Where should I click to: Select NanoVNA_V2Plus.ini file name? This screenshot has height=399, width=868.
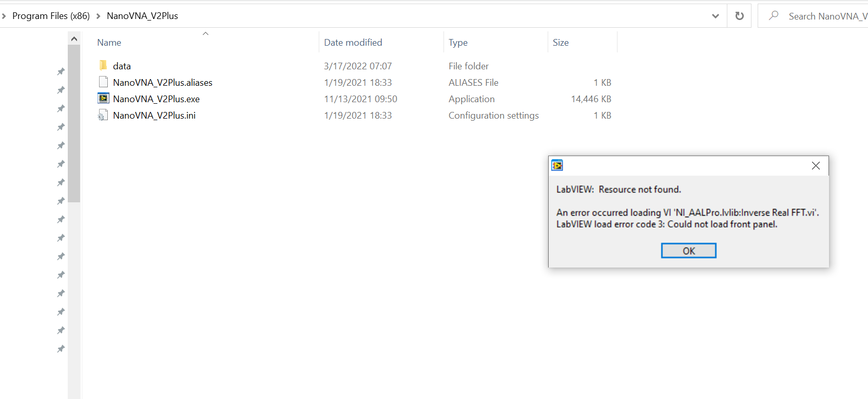pos(154,115)
